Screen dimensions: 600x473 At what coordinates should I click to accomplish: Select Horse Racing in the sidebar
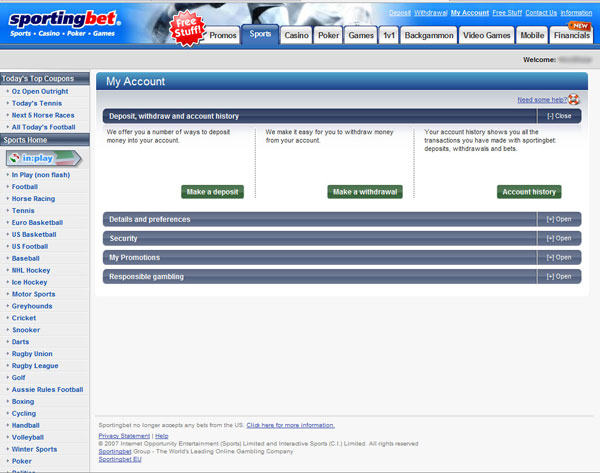click(33, 199)
